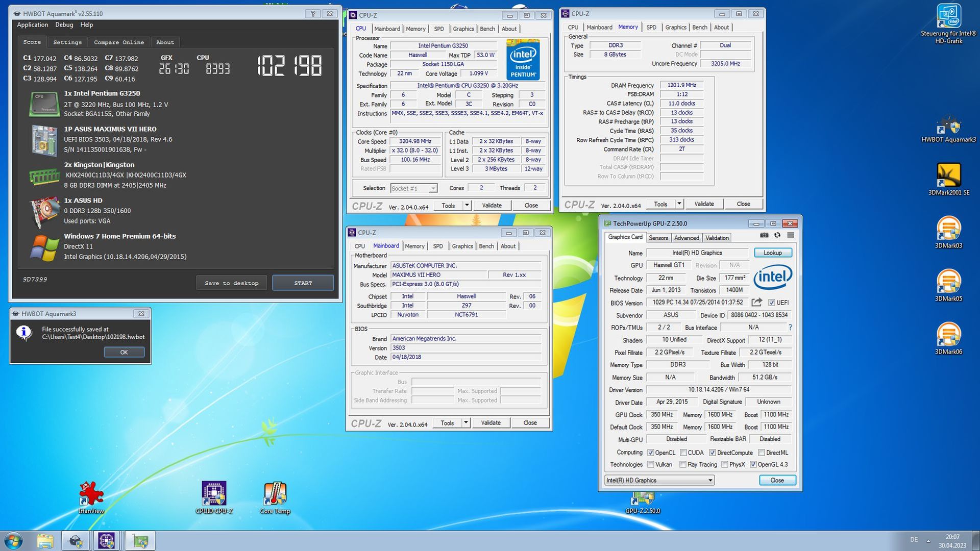Toggle CUDA checkbox in GPU-Z

(683, 453)
